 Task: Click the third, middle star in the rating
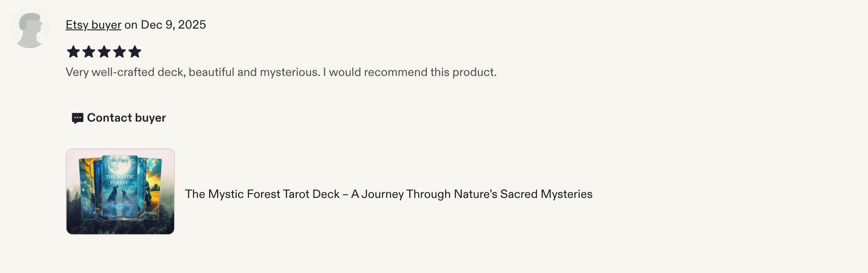[104, 52]
